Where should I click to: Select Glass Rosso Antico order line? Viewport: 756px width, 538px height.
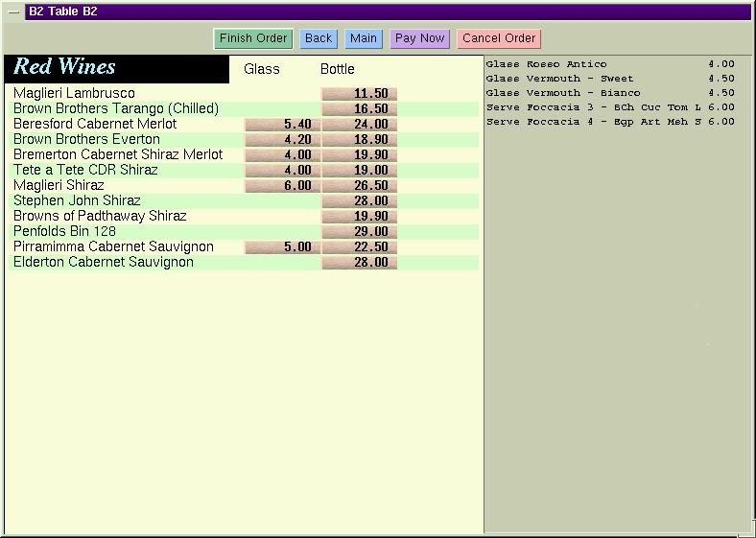point(610,64)
